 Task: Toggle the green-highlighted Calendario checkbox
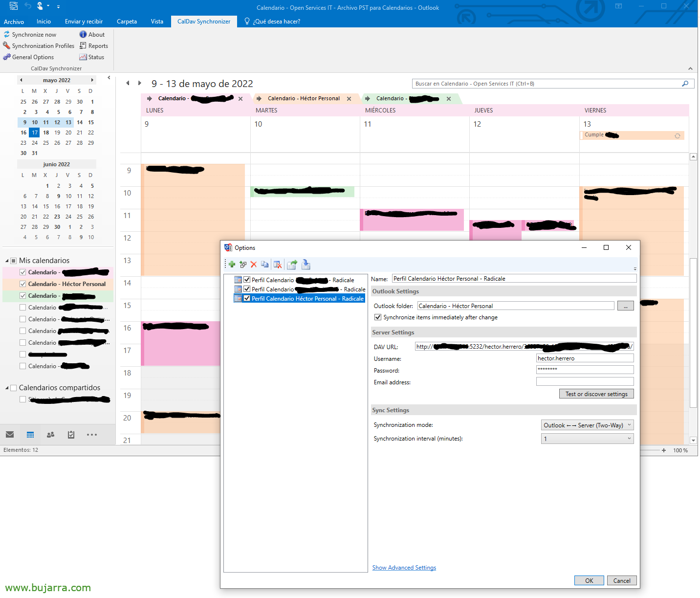click(22, 296)
